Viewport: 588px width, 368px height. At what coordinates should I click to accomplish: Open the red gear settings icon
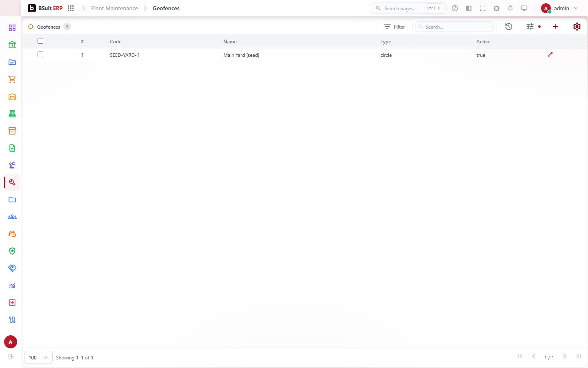tap(577, 27)
